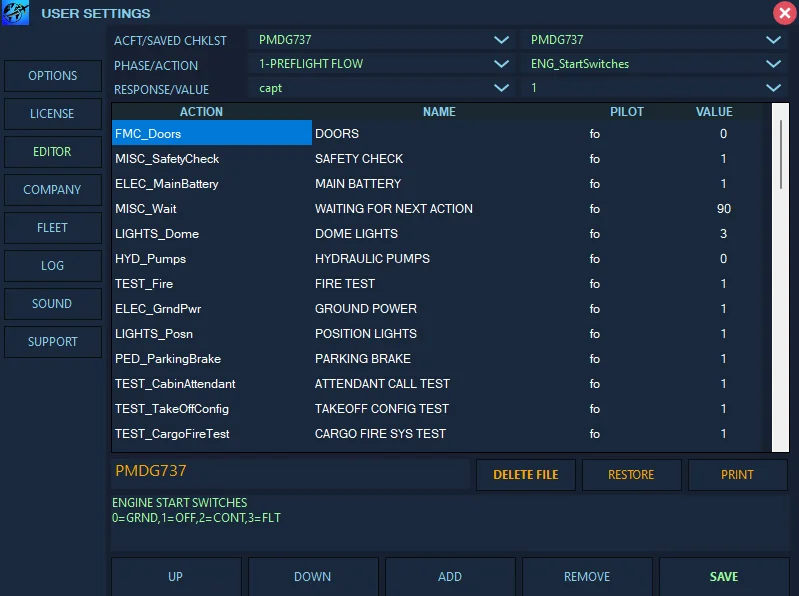Open the LOG section
The height and width of the screenshot is (596, 799).
(x=53, y=266)
